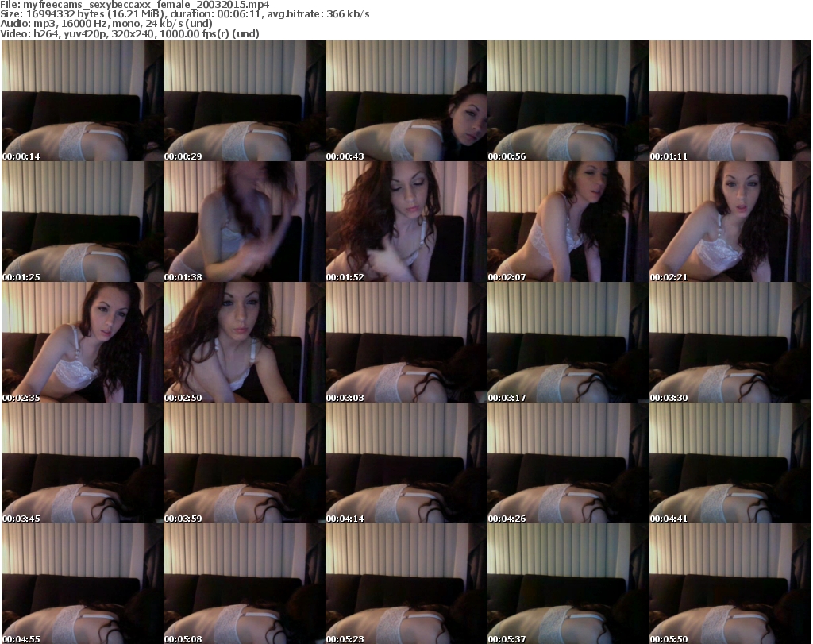This screenshot has height=644, width=813.
Task: Open the frame at 00:00:43
Action: tap(406, 101)
